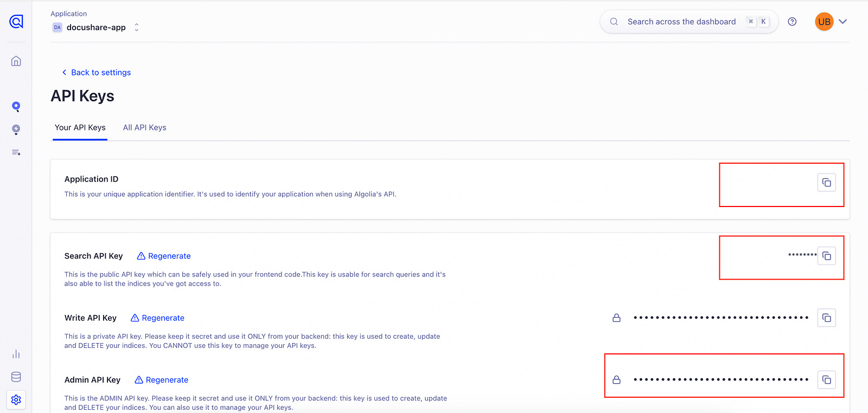Screen dimensions: 868x413
Task: Click the Application label above docushare-app
Action: coord(68,14)
